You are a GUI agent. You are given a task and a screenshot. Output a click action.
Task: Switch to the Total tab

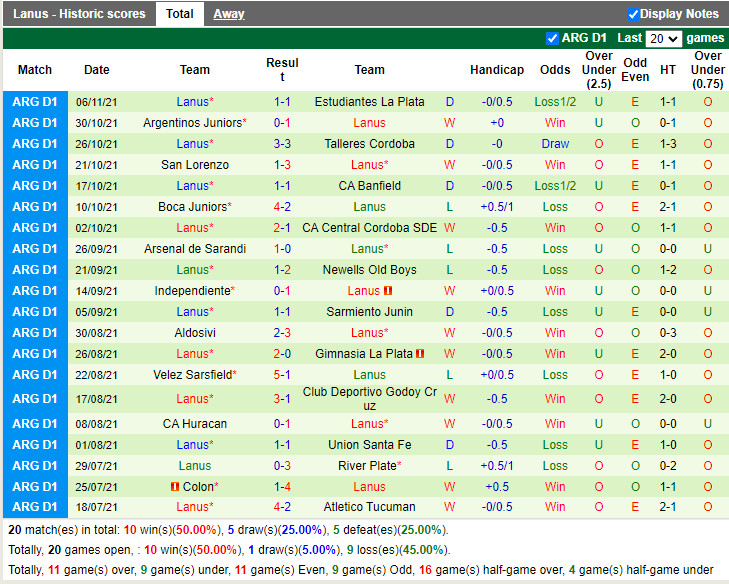180,14
